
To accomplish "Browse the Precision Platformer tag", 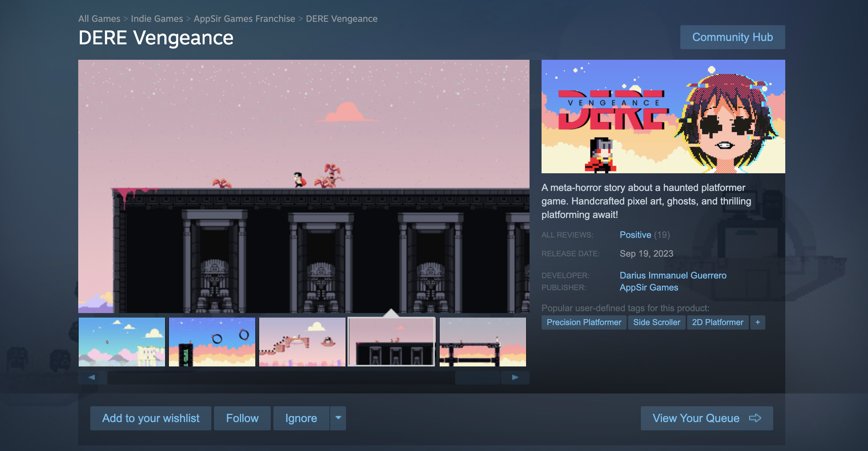I will [584, 322].
